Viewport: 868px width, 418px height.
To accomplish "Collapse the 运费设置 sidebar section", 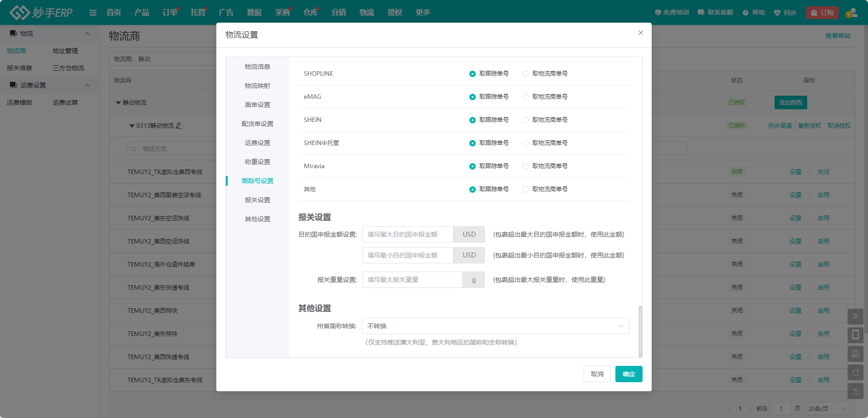I will coord(87,85).
